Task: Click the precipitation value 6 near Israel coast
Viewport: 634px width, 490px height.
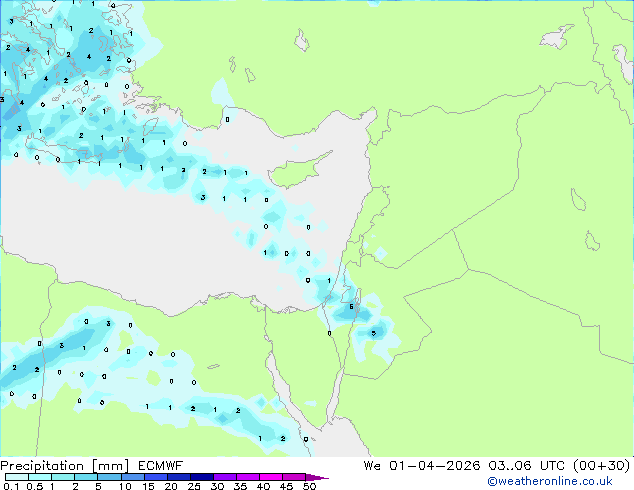Action: point(351,306)
